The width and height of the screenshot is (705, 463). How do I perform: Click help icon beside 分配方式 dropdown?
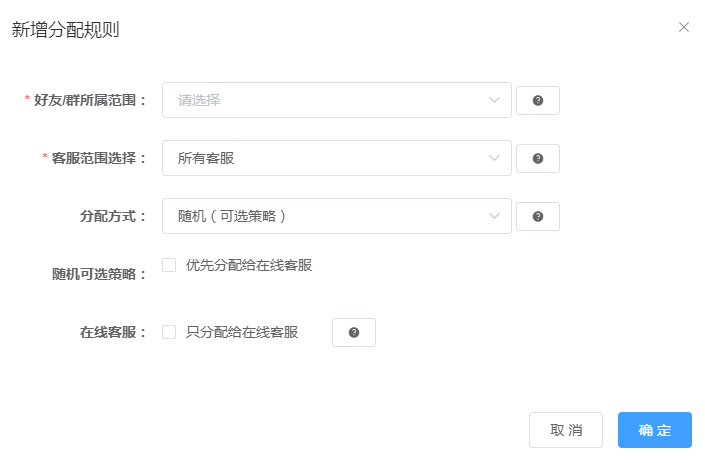(538, 217)
